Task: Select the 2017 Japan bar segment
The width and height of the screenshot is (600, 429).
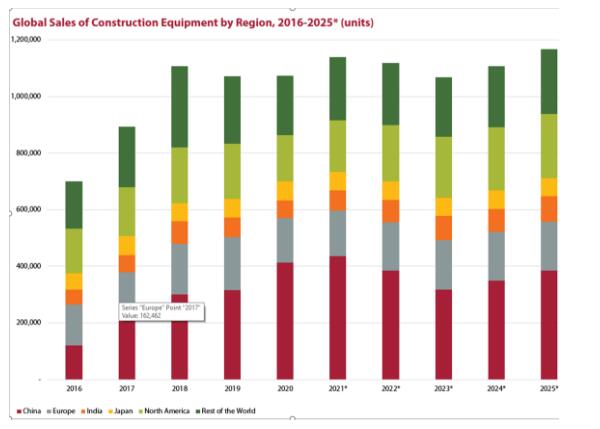Action: (127, 246)
